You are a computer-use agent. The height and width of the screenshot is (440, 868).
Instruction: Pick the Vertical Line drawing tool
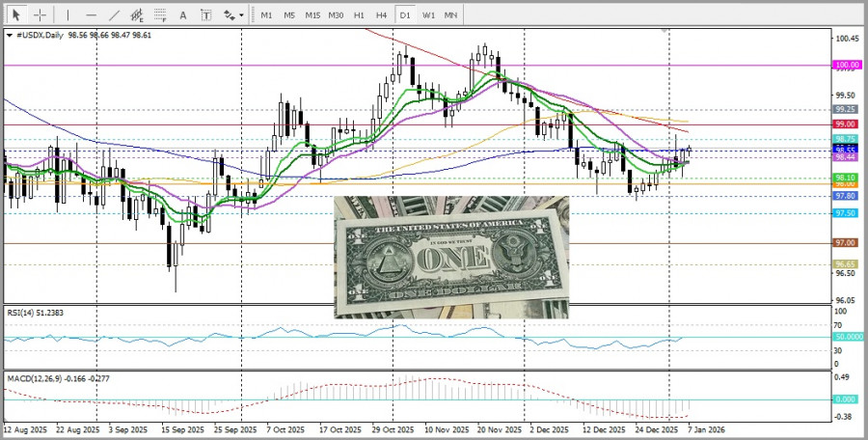click(68, 15)
